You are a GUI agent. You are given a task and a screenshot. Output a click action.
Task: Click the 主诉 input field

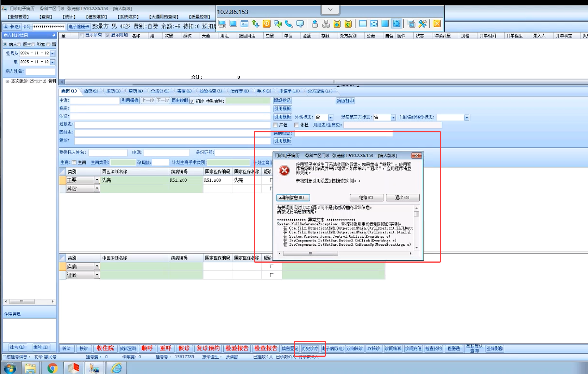[x=95, y=101]
